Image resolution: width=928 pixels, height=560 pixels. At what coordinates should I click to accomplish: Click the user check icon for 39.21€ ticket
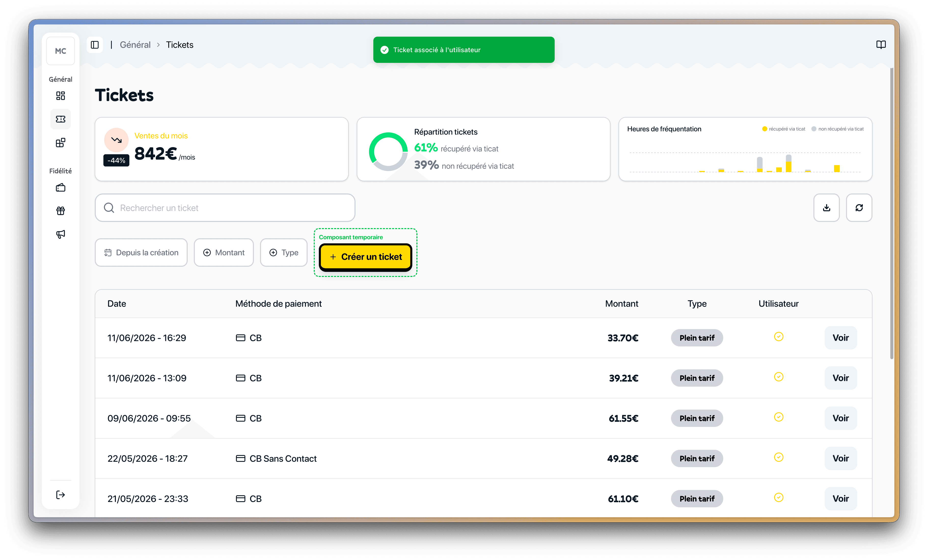click(779, 377)
